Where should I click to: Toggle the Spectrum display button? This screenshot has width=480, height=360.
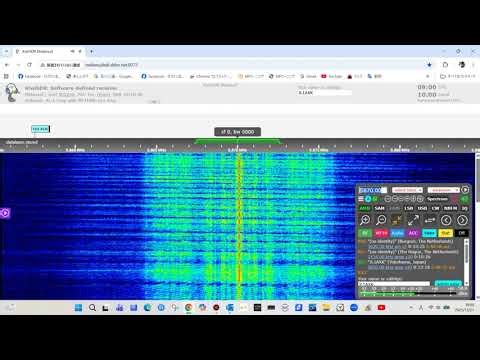(x=437, y=199)
